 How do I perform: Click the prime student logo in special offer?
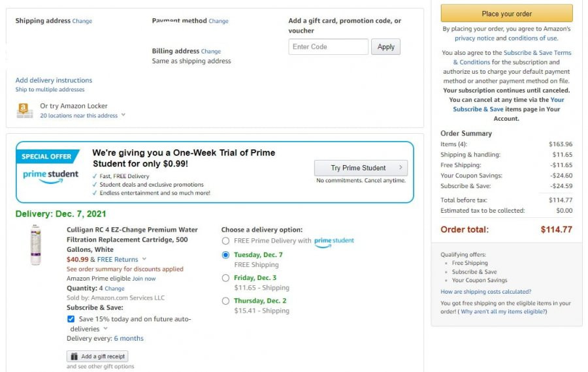click(50, 176)
